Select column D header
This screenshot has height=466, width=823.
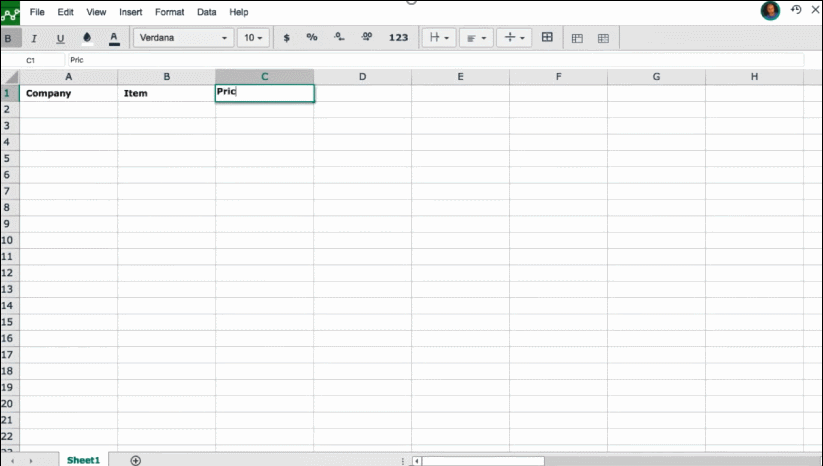(363, 77)
